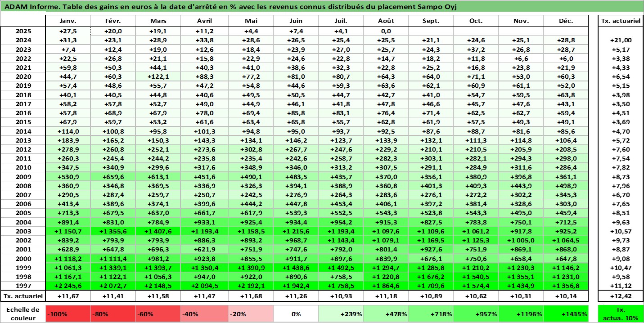Click the 'Sept.' column header
Viewport: 644px width, 323px height.
(x=431, y=21)
